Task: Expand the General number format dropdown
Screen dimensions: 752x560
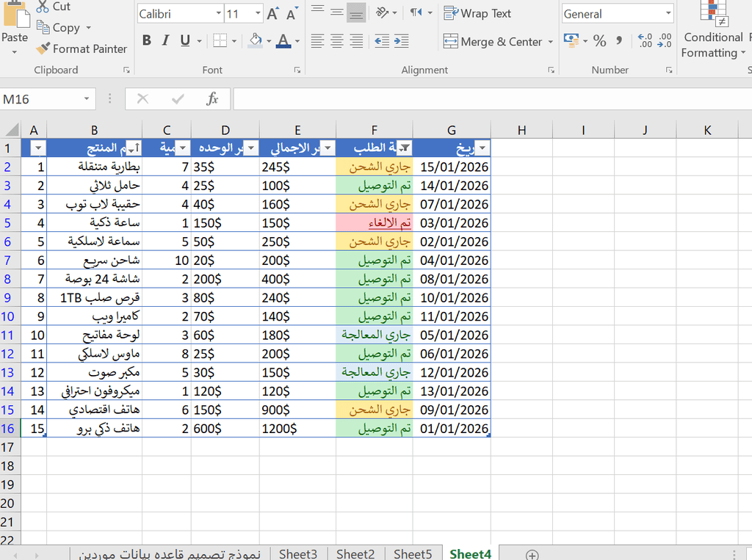Action: [668, 14]
